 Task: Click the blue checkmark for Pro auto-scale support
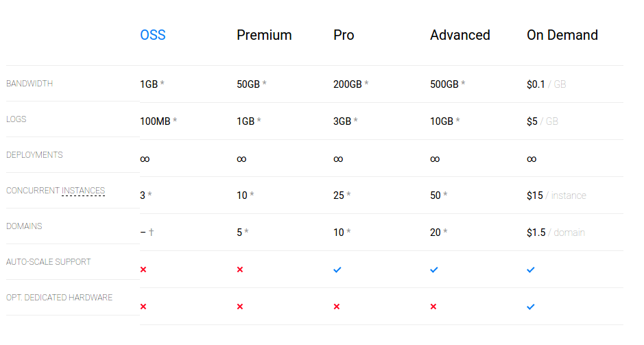click(337, 270)
